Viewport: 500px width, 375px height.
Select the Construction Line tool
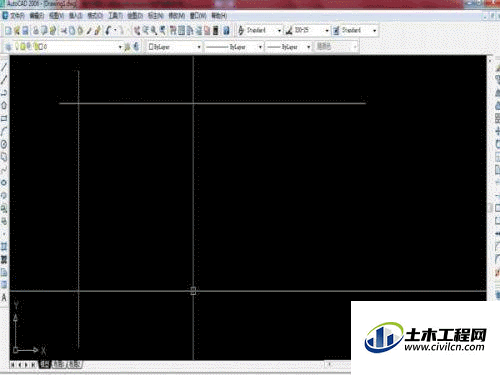[4, 79]
